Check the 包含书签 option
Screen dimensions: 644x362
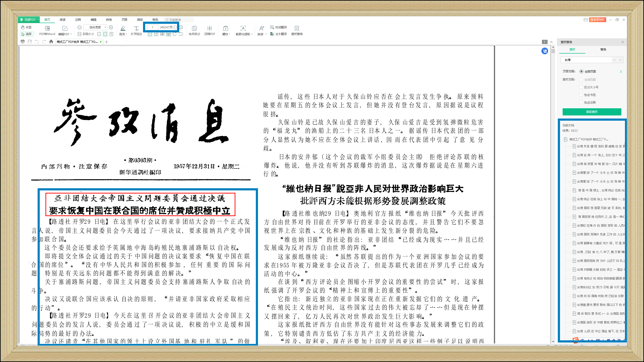(581, 95)
